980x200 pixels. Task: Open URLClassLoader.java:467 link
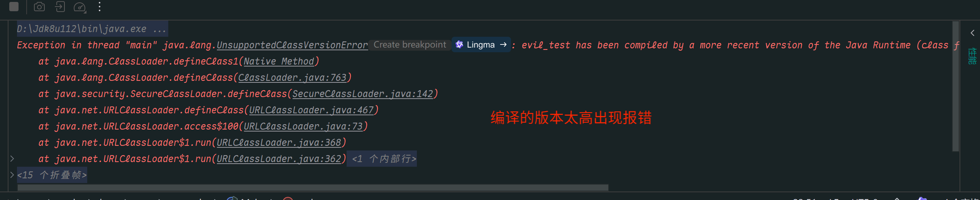click(311, 110)
